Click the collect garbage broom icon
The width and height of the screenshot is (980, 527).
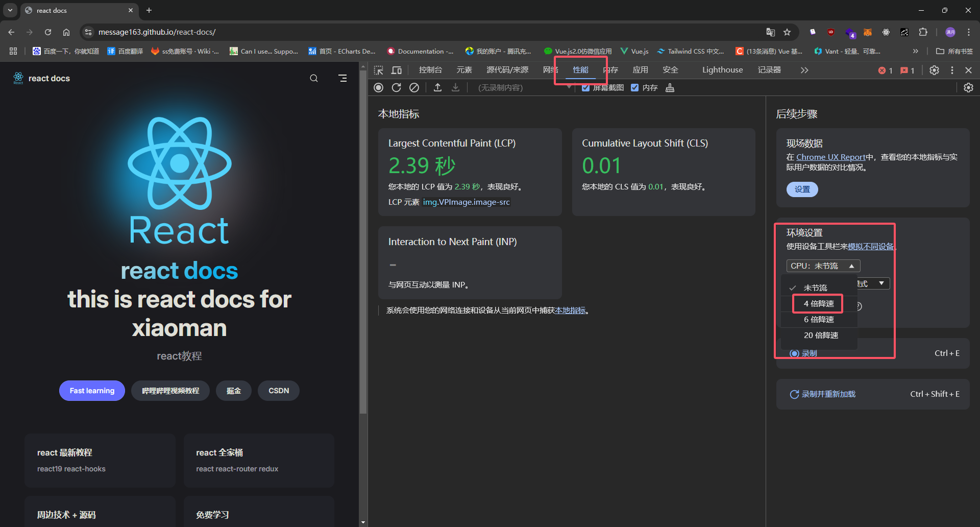670,88
